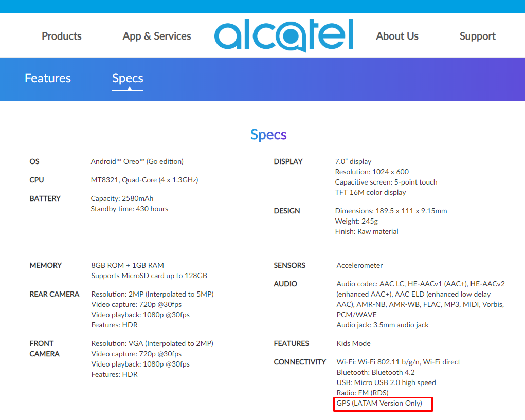This screenshot has height=420, width=525.
Task: Click GPS (LATAM Version Only) text
Action: pyautogui.click(x=379, y=403)
